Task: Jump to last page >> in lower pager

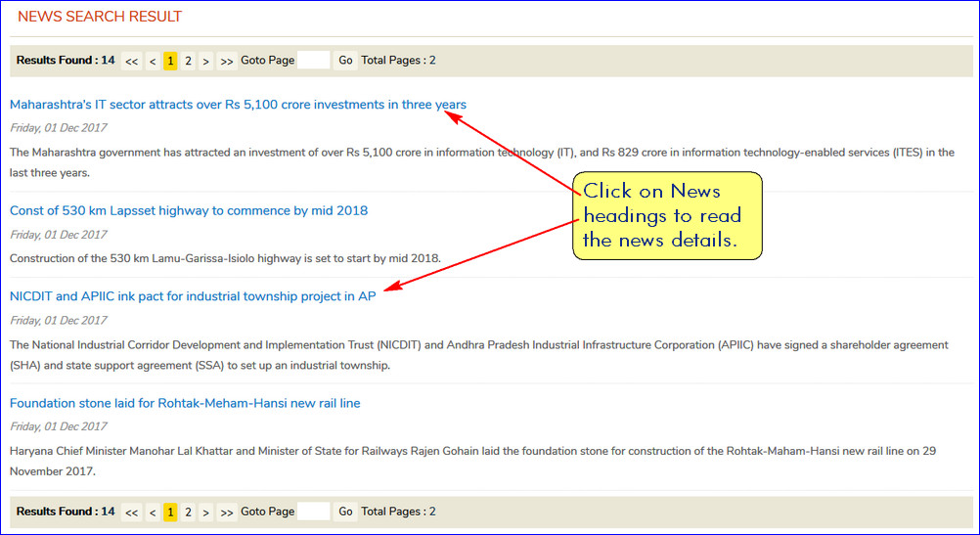Action: click(227, 512)
